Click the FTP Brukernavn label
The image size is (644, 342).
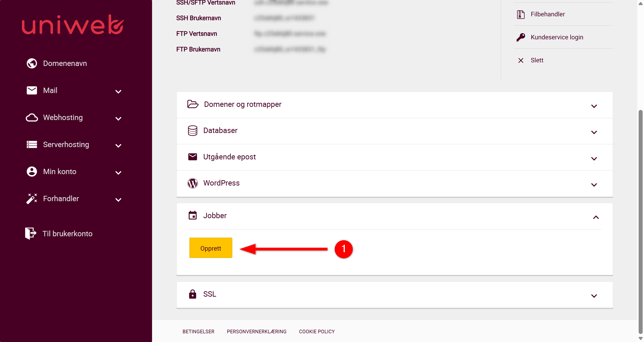coord(198,49)
